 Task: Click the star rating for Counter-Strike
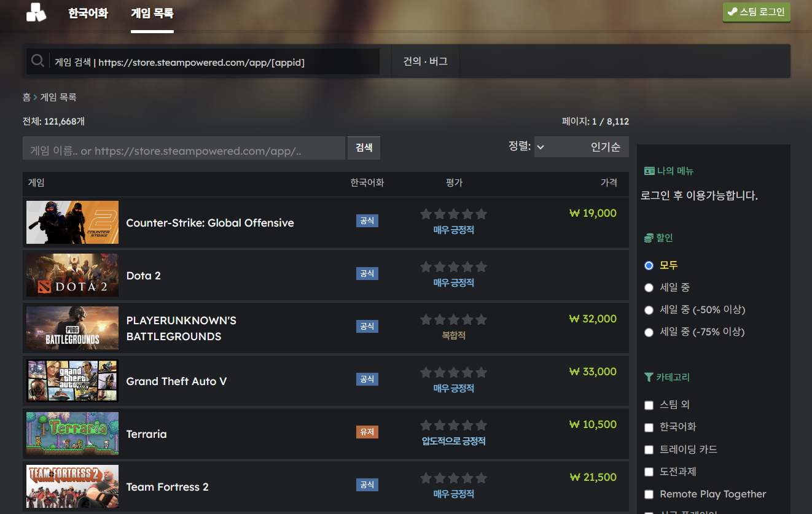[453, 214]
